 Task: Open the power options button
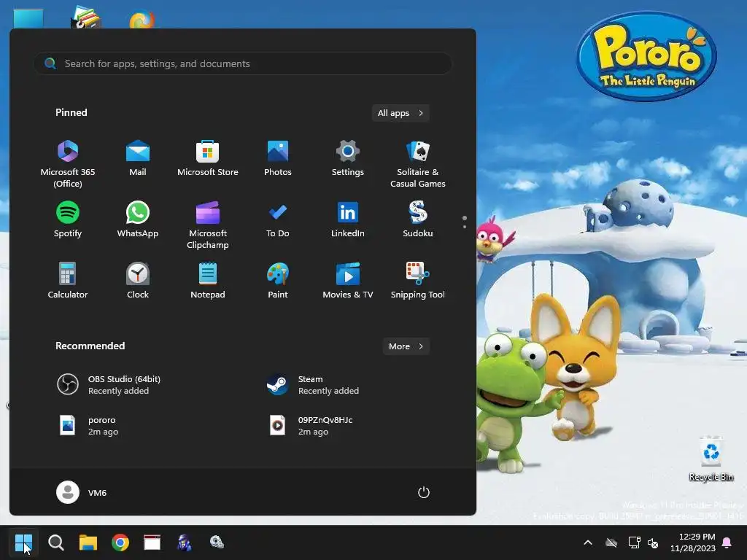[x=424, y=492]
